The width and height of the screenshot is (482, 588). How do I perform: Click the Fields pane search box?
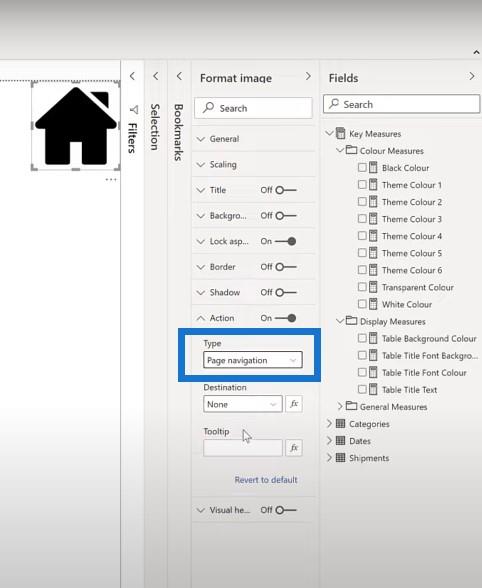(x=401, y=104)
